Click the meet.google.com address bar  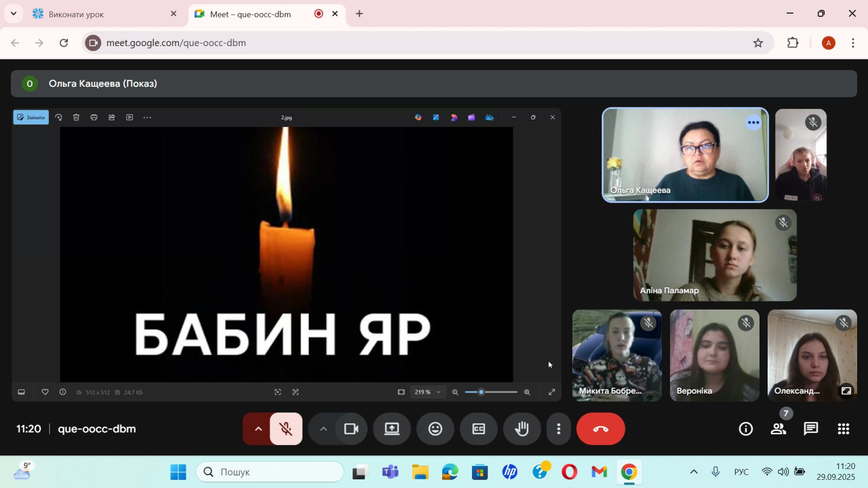(380, 43)
